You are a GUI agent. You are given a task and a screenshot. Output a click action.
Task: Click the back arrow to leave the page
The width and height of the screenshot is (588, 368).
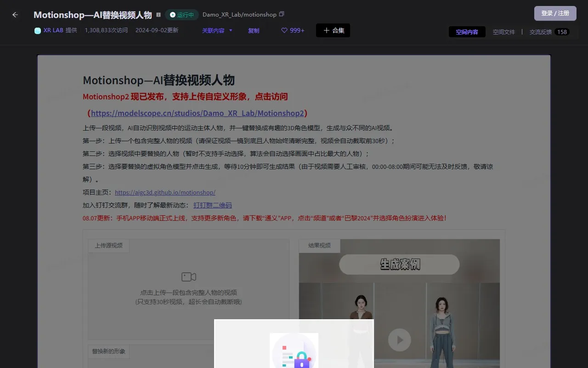point(15,14)
